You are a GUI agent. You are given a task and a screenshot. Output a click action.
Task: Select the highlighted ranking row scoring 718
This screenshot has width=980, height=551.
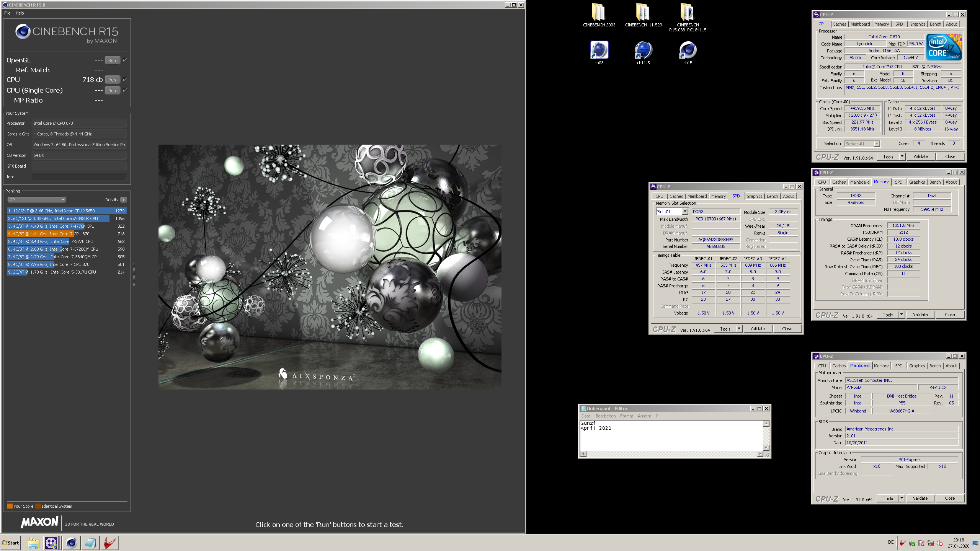[x=67, y=234]
